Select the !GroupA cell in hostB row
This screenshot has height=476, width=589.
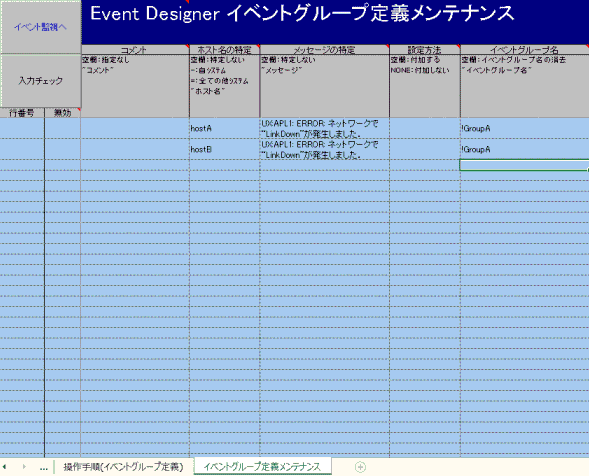[524, 150]
